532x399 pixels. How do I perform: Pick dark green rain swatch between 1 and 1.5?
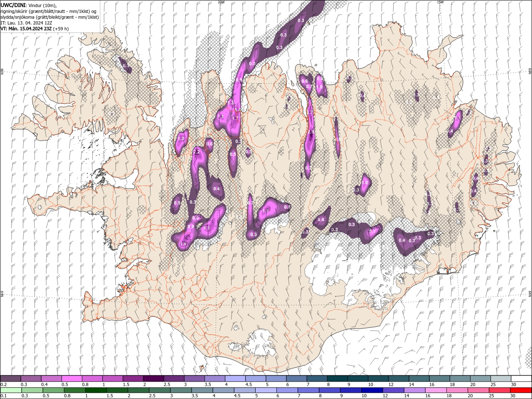pyautogui.click(x=96, y=390)
